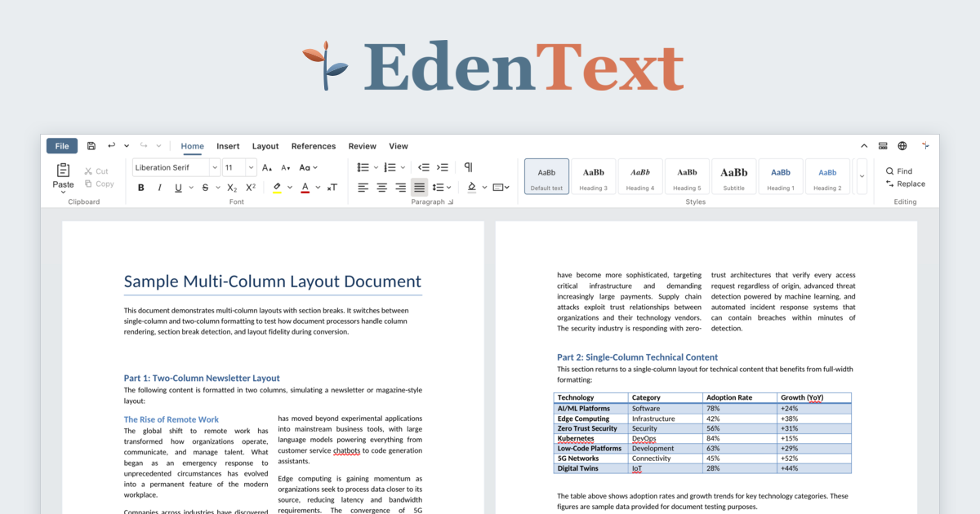Switch to the Home tab
Viewport: 980px width, 514px height.
(193, 146)
